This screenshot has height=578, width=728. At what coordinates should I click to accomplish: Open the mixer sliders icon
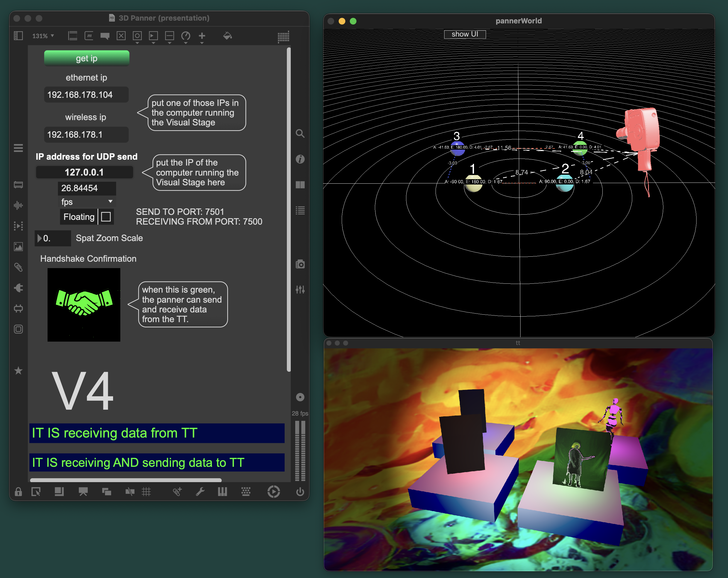tap(300, 289)
